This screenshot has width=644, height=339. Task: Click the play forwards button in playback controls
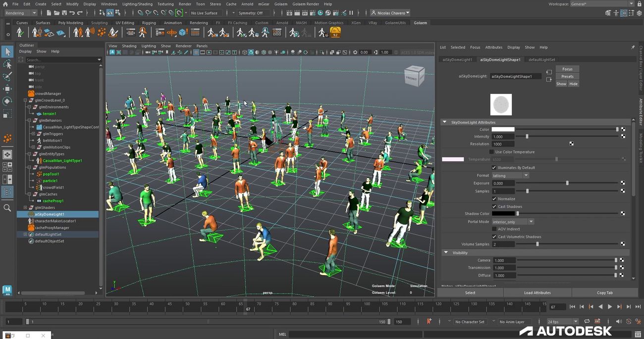(x=610, y=307)
